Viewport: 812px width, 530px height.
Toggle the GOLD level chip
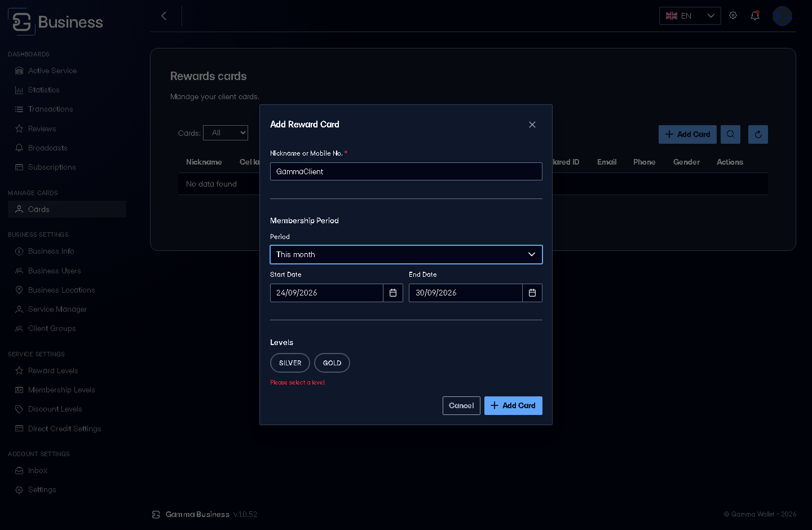(x=332, y=363)
